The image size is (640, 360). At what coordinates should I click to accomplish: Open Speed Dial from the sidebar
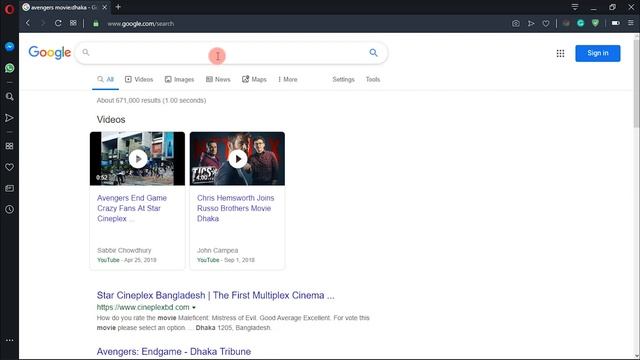click(x=9, y=146)
